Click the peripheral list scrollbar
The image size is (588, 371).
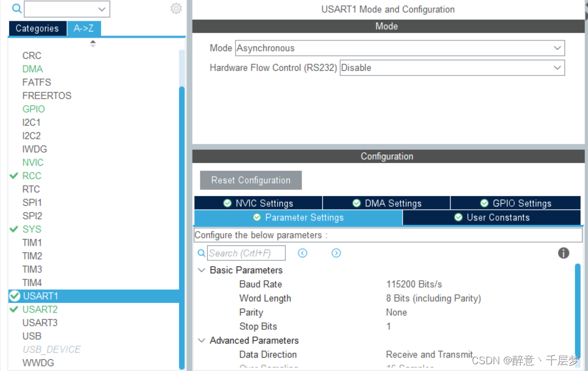click(182, 227)
